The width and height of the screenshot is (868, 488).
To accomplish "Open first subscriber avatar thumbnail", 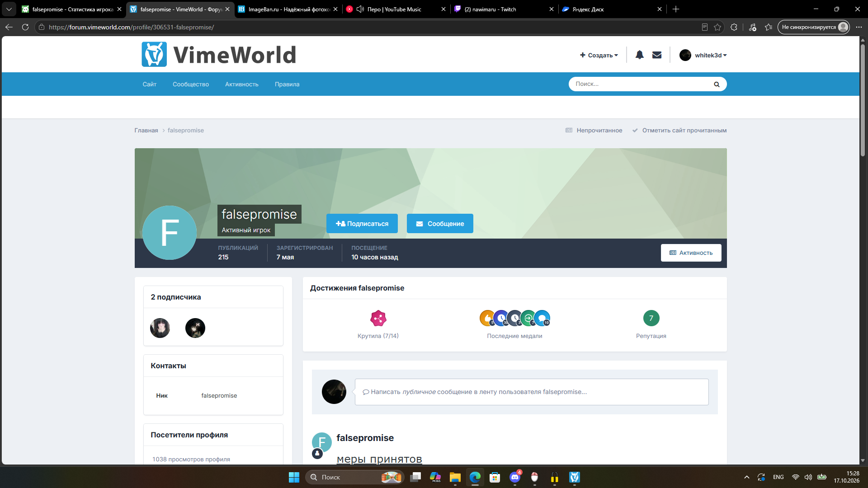I will coord(160,328).
